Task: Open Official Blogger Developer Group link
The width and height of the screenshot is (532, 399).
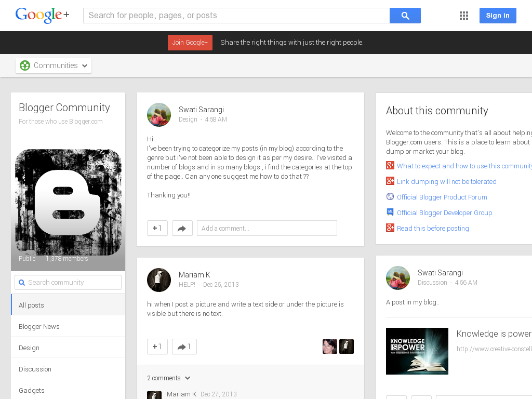Action: click(x=445, y=212)
